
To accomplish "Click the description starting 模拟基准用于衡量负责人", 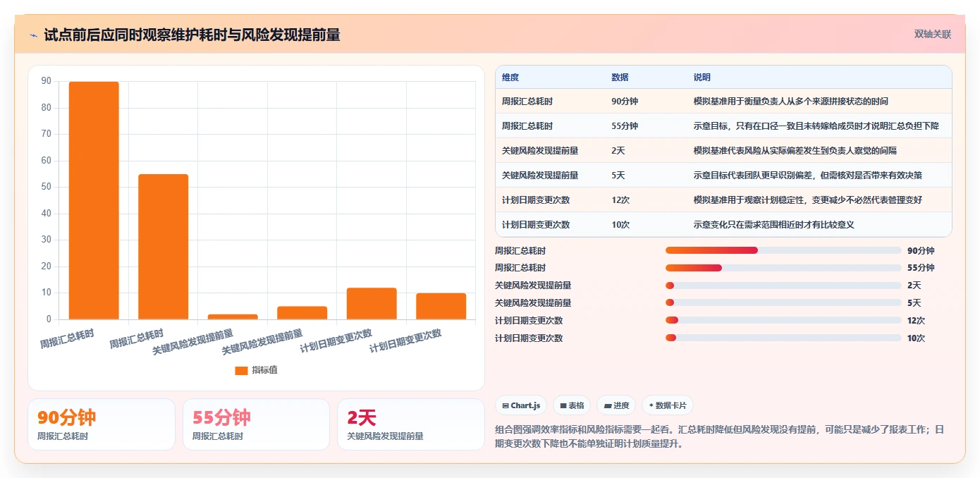I will click(x=791, y=102).
